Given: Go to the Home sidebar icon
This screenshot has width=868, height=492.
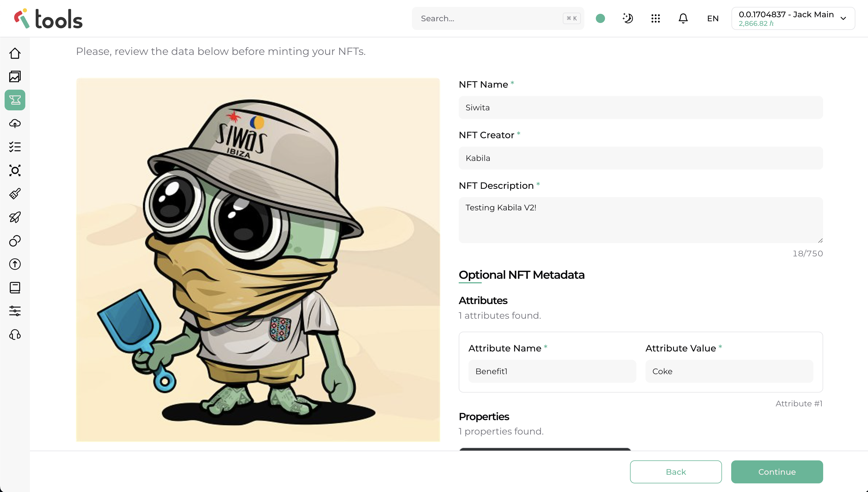Looking at the screenshot, I should tap(15, 53).
